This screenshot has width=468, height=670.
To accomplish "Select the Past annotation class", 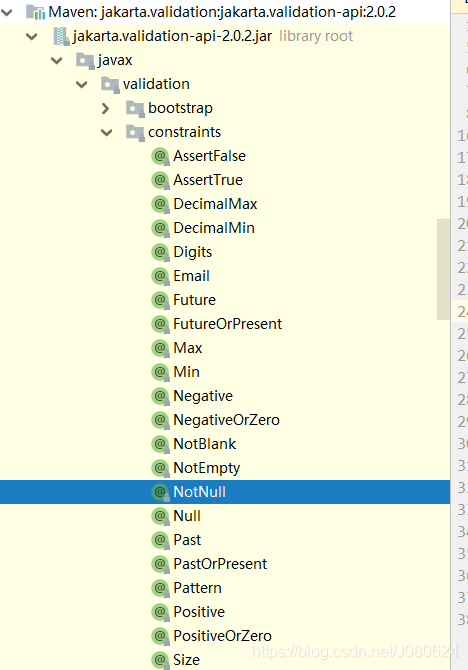I will 187,540.
